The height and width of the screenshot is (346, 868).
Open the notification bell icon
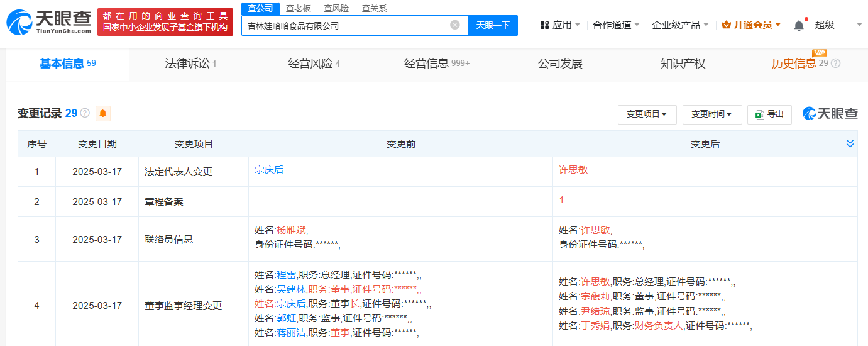point(799,25)
